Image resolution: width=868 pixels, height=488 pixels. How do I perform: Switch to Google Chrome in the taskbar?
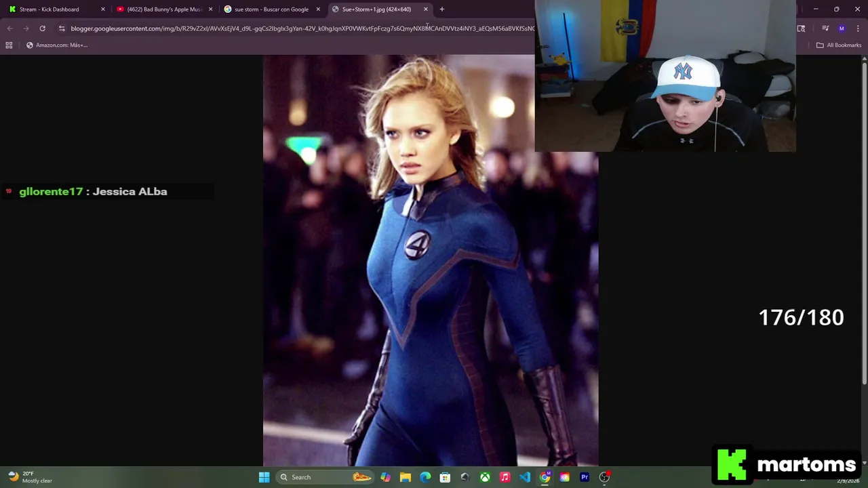point(545,477)
